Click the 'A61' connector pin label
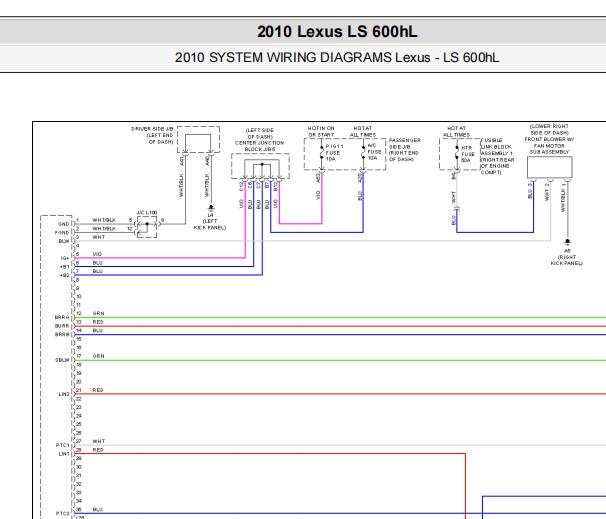The width and height of the screenshot is (606, 519). [x=181, y=160]
